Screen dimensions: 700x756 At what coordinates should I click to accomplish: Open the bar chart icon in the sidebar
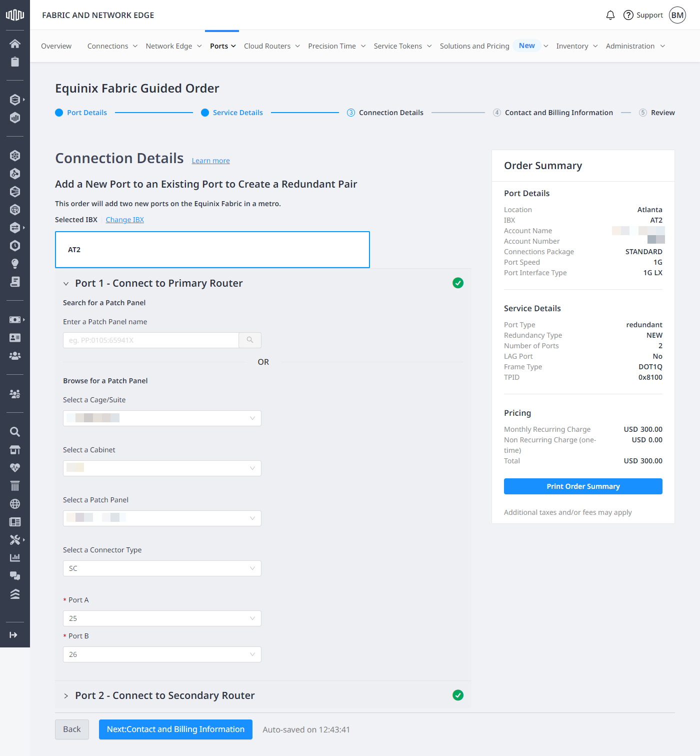pos(15,558)
